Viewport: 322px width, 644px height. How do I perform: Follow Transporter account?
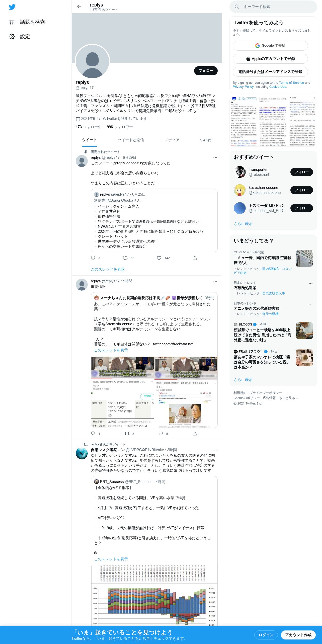click(302, 172)
